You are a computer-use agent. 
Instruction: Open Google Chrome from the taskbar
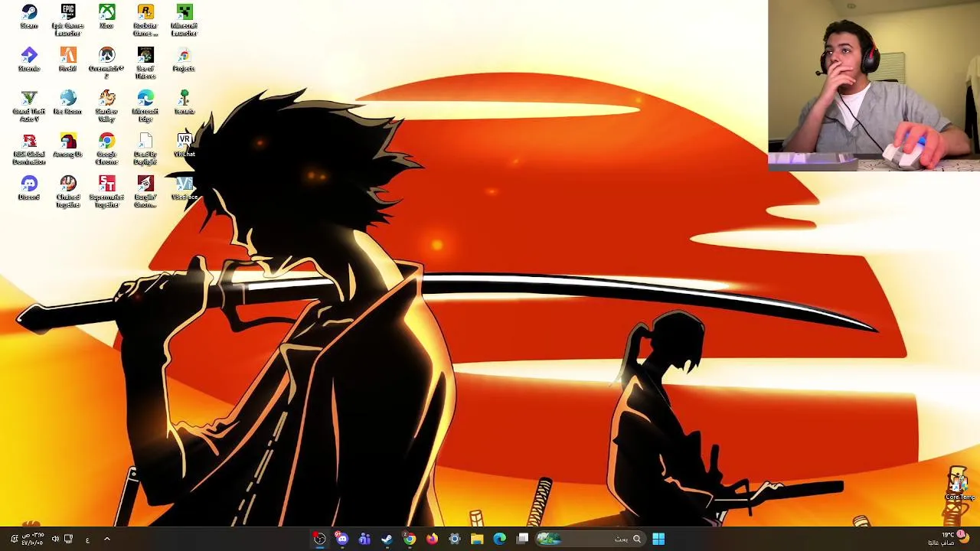410,539
